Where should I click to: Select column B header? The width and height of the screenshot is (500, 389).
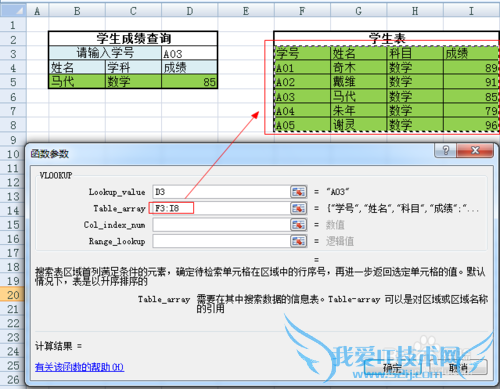coord(77,11)
